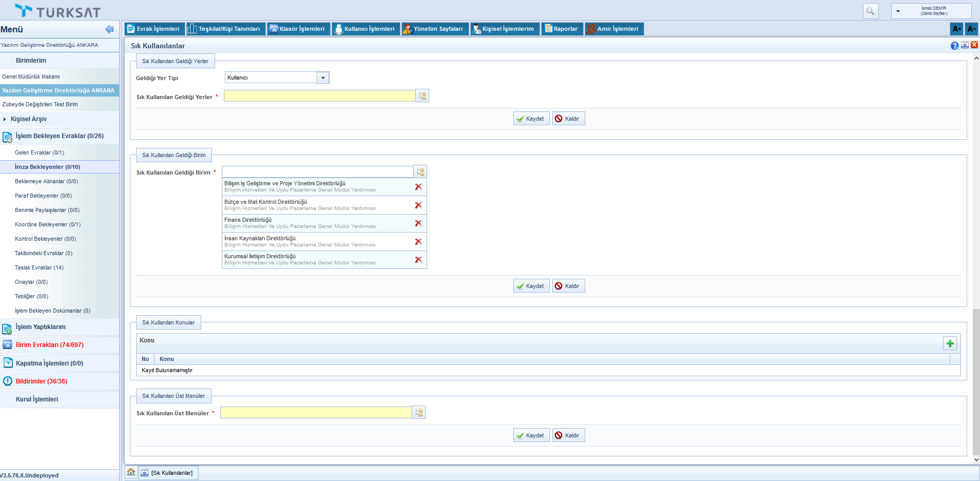Image resolution: width=980 pixels, height=481 pixels.
Task: Increase font size with A+ button
Action: (x=956, y=29)
